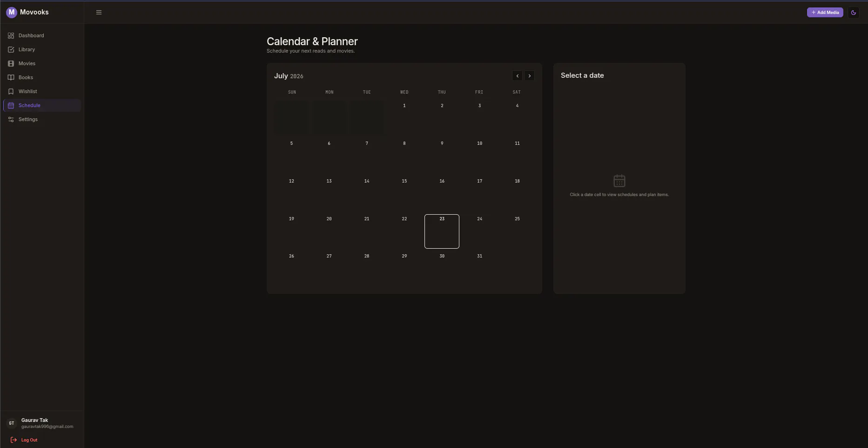The height and width of the screenshot is (448, 868).
Task: Select July 15 date cell
Action: (x=404, y=193)
